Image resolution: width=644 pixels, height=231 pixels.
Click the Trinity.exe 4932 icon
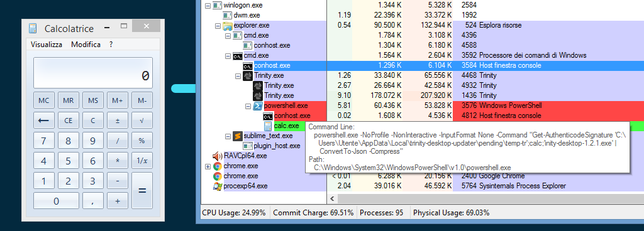tap(258, 85)
